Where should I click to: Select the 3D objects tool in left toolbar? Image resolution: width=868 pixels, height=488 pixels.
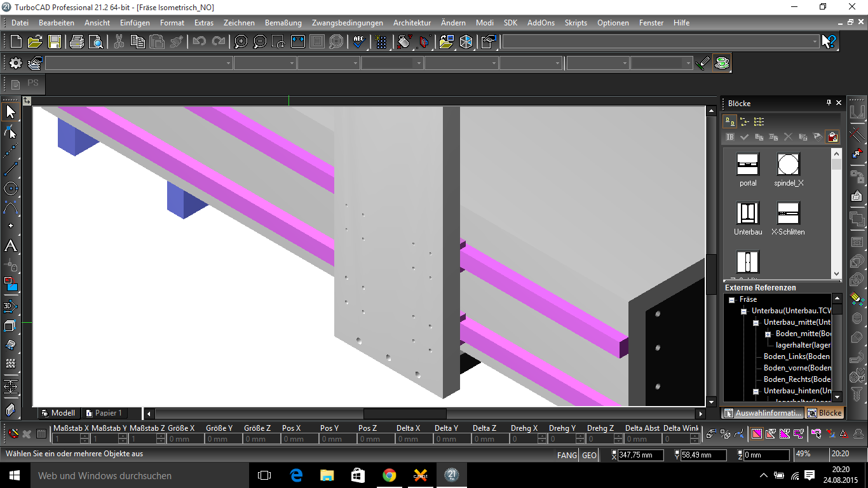tap(10, 306)
